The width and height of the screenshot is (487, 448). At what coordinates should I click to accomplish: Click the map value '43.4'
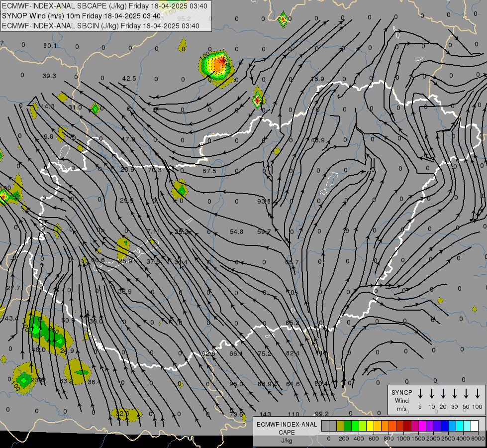tap(11, 319)
